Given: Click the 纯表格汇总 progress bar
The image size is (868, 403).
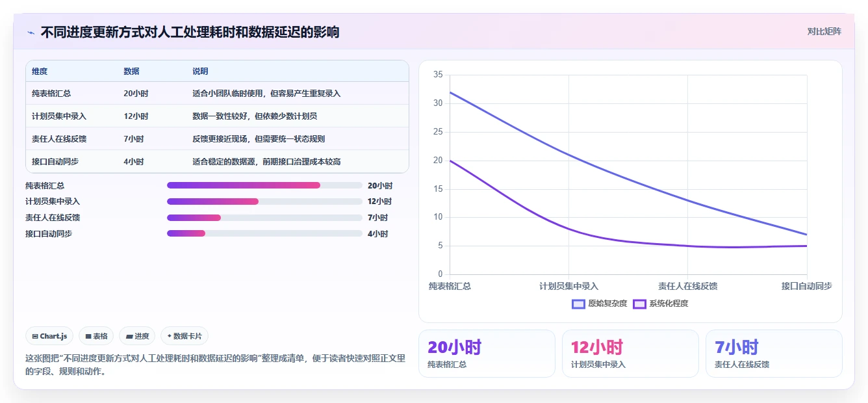Looking at the screenshot, I should [x=264, y=185].
